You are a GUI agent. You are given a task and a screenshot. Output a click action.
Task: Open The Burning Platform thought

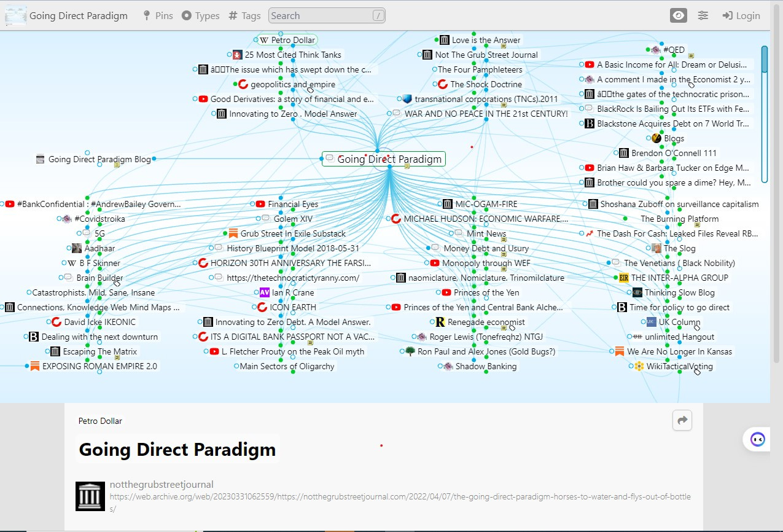click(x=679, y=219)
